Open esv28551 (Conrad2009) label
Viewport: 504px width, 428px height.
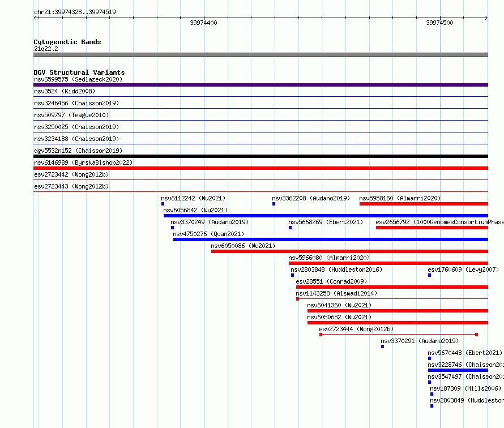(x=331, y=281)
